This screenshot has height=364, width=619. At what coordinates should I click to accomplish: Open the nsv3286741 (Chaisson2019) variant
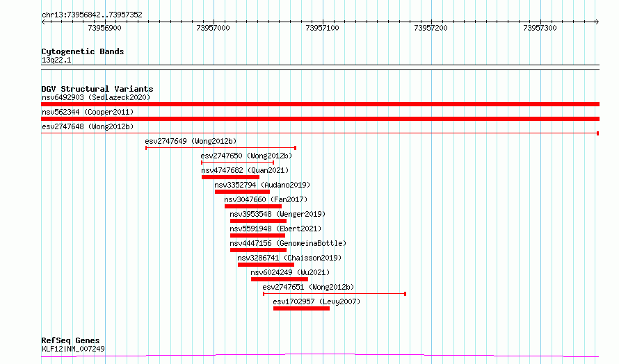(x=289, y=258)
